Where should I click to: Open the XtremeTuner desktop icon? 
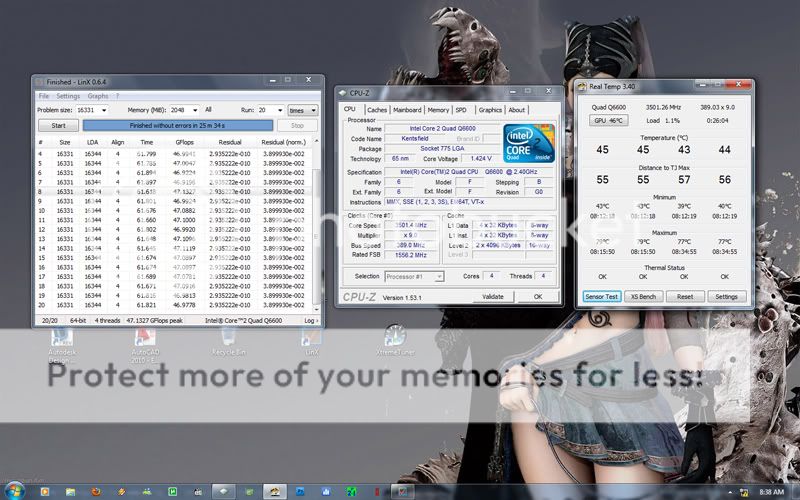(394, 340)
